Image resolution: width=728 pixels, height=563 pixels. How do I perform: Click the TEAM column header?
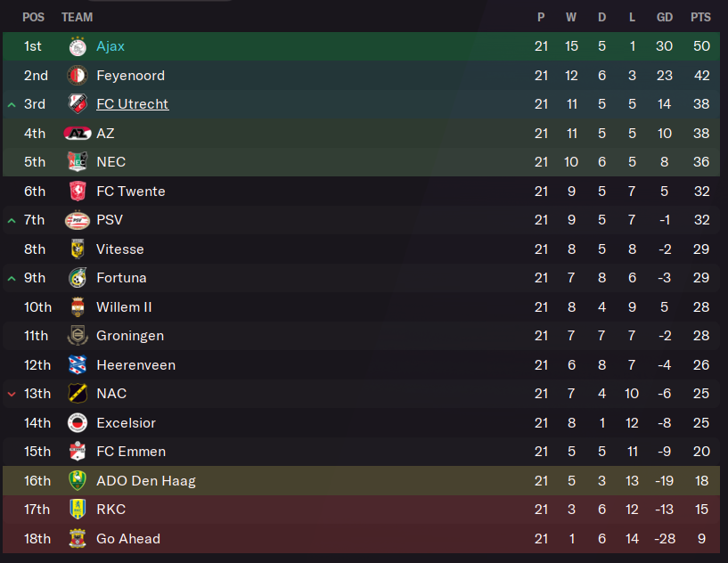77,17
